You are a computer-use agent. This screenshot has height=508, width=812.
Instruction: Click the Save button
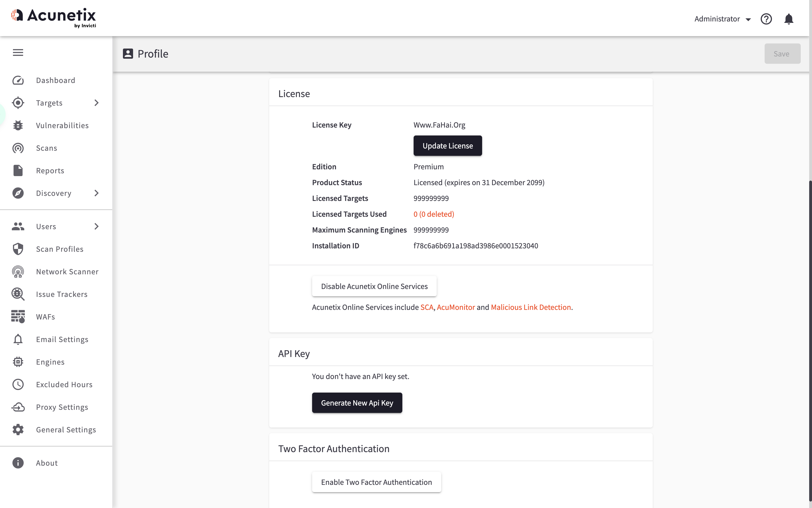click(x=782, y=54)
